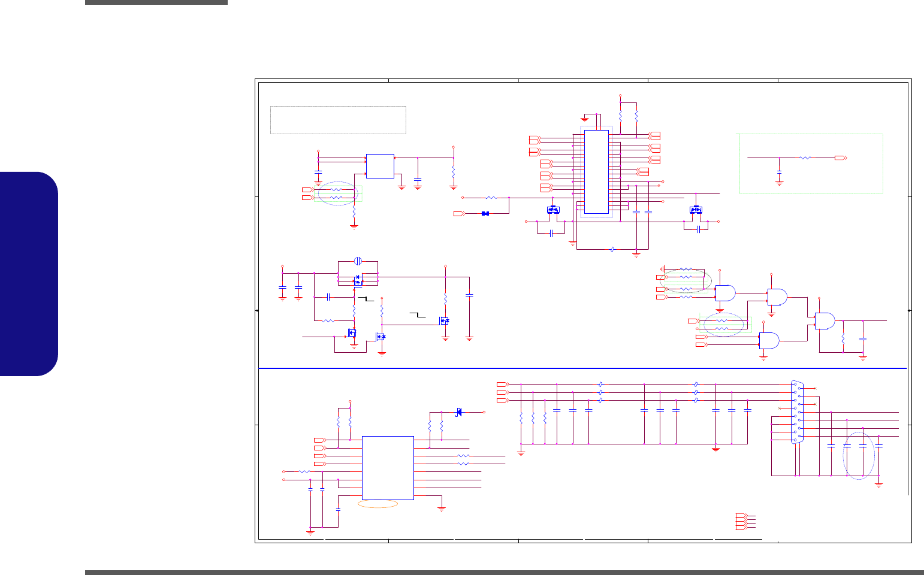The image size is (924, 575).
Task: Click the blue dashed ellipse around the connector capacitors
Action: point(859,455)
